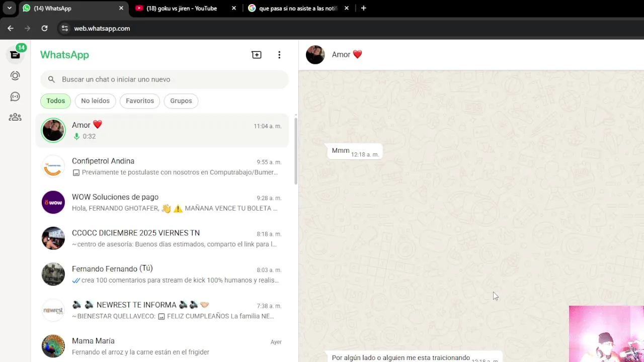Image resolution: width=644 pixels, height=362 pixels.
Task: Click the 11:04 a. m. timestamp on Amor row
Action: (x=268, y=126)
